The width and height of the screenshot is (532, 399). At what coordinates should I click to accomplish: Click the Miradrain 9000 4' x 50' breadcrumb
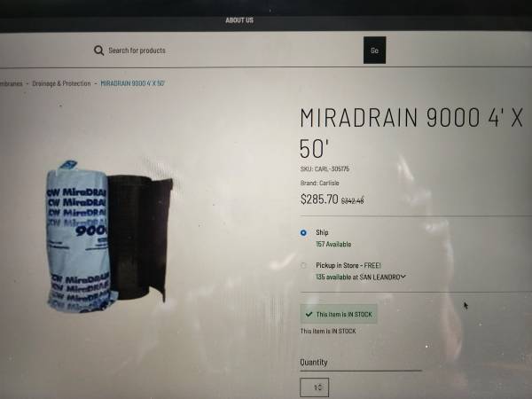click(x=133, y=83)
